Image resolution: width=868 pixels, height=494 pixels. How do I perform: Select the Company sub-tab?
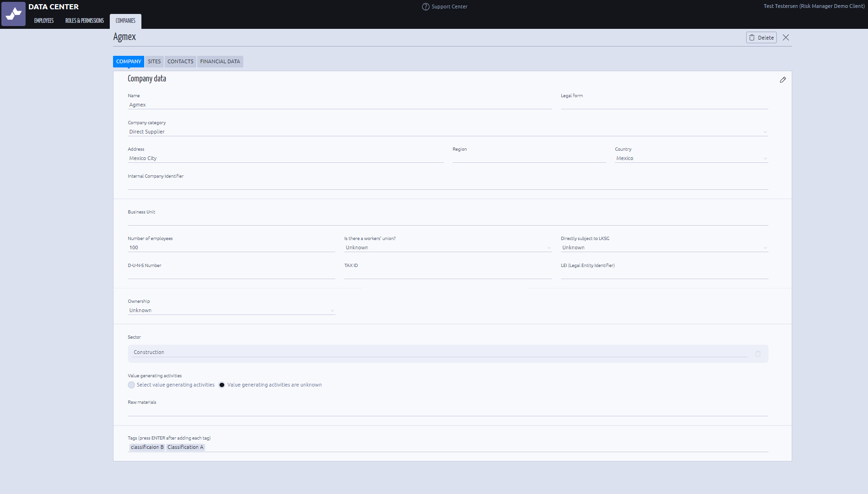click(x=128, y=61)
